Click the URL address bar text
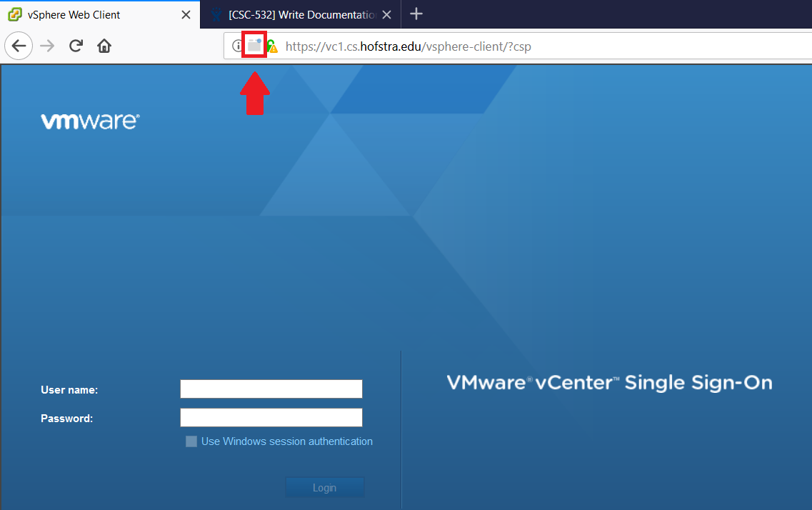Screen dimensions: 812x510 click(x=408, y=47)
